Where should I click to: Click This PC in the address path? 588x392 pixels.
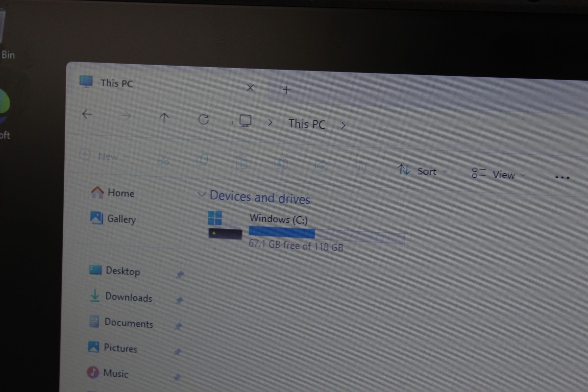click(307, 123)
